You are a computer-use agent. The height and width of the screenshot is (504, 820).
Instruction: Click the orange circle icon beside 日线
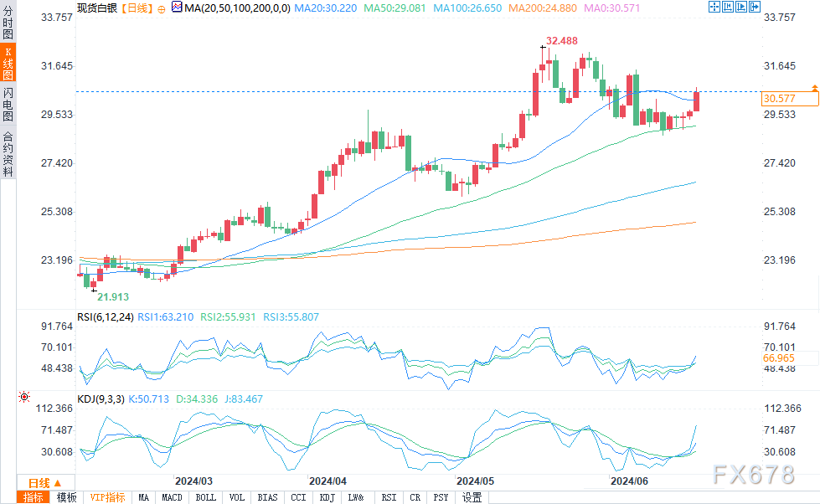[x=161, y=7]
